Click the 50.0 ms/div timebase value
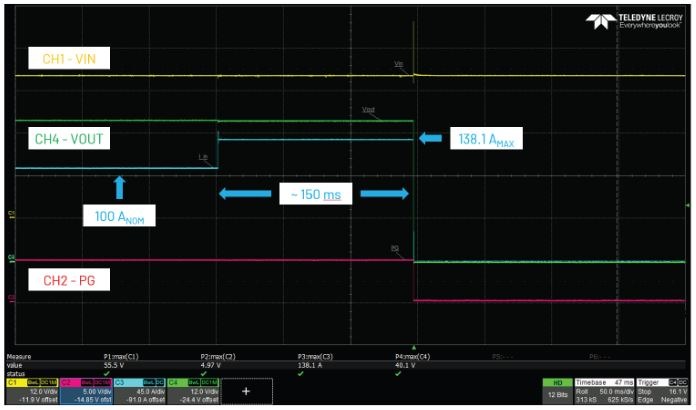The image size is (696, 410). (617, 392)
